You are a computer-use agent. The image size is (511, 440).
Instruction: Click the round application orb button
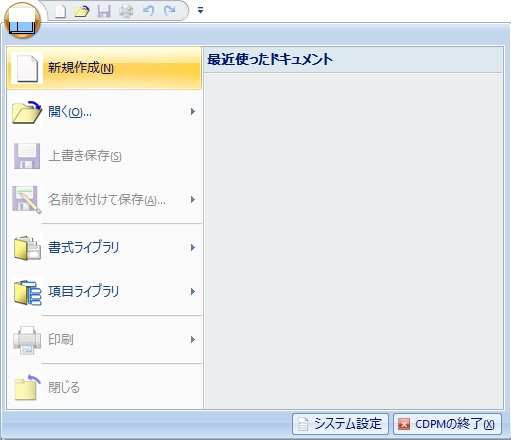click(x=22, y=20)
